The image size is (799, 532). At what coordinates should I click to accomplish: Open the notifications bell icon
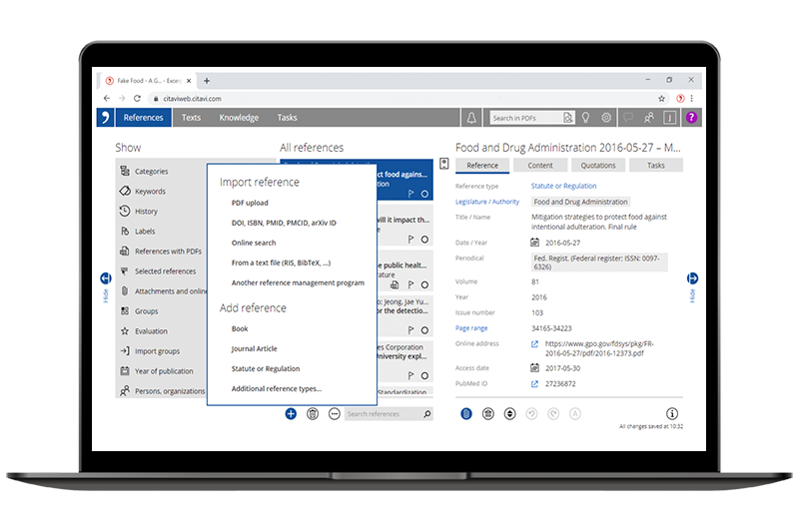coord(471,118)
